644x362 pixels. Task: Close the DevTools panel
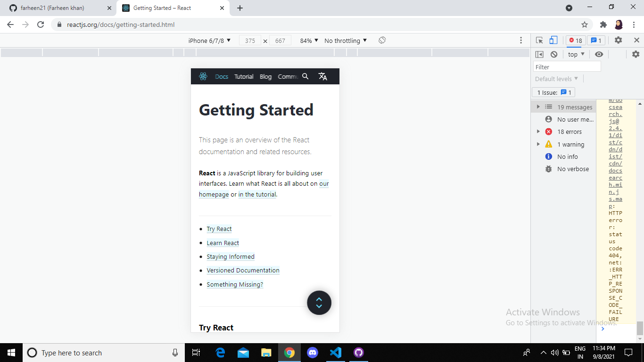(x=636, y=41)
